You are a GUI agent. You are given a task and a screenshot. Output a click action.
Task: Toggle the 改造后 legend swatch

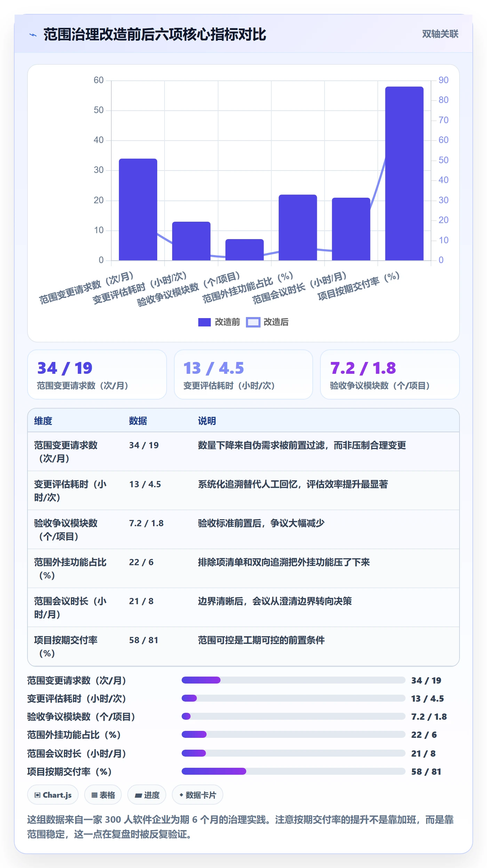253,322
